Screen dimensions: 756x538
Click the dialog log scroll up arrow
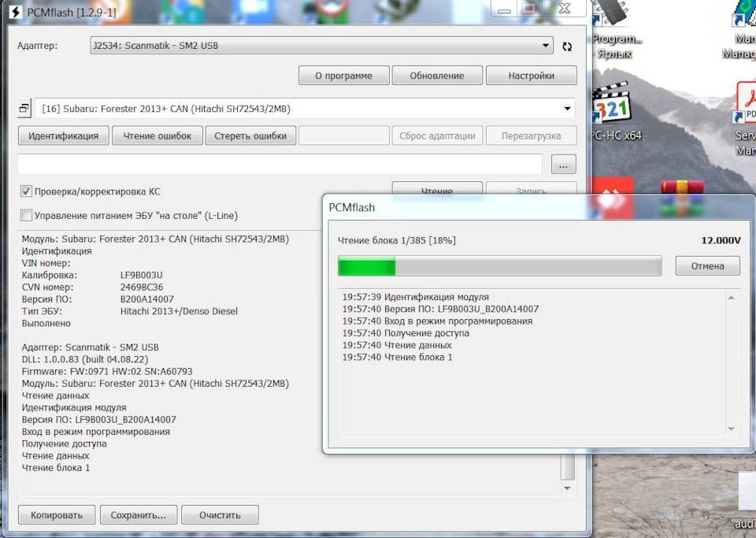click(x=732, y=298)
